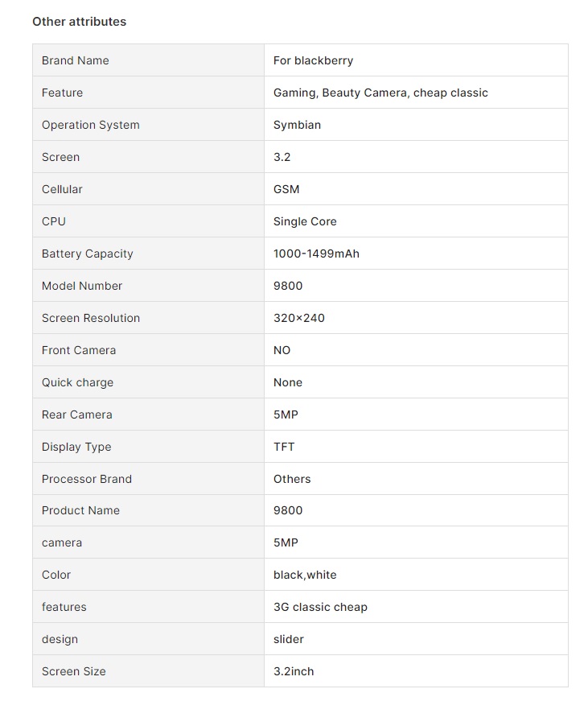Click the Rear Camera label
The height and width of the screenshot is (726, 588).
(76, 415)
